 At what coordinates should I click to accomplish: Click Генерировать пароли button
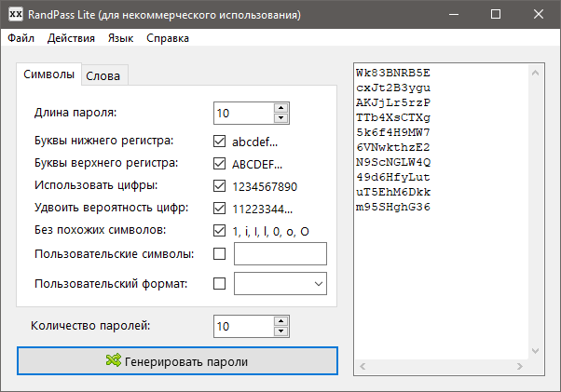pyautogui.click(x=177, y=361)
